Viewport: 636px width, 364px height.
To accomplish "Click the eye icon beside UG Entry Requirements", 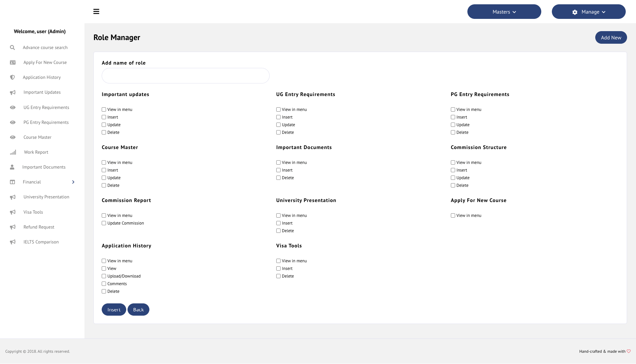I will (13, 108).
